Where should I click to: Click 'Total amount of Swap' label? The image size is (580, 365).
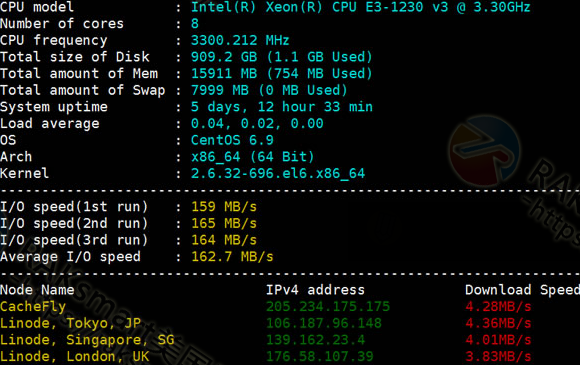click(82, 90)
